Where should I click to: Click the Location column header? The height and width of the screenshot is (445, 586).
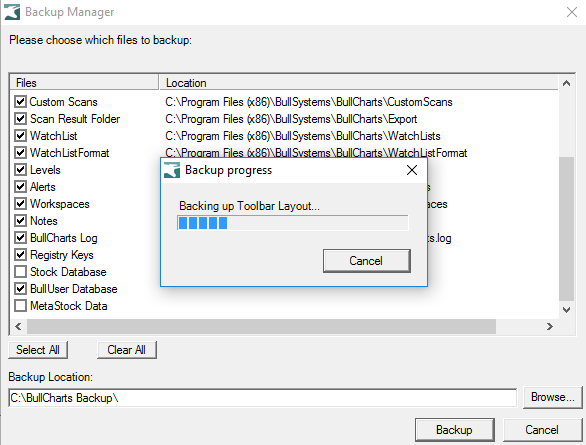point(359,83)
